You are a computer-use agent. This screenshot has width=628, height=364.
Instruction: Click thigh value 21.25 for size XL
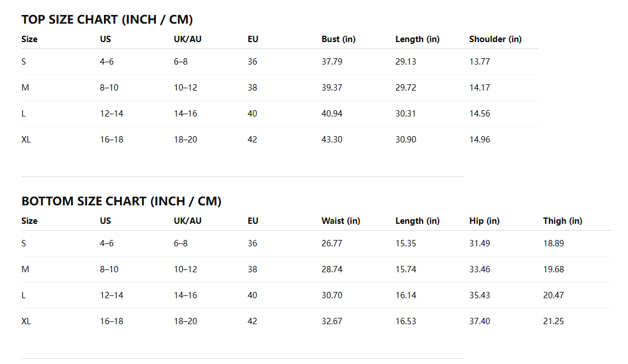[554, 321]
